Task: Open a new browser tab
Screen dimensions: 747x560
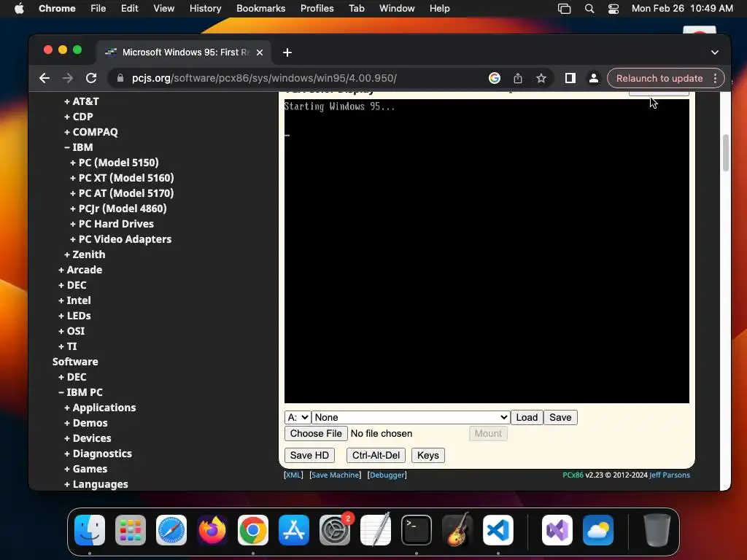Action: pos(287,52)
